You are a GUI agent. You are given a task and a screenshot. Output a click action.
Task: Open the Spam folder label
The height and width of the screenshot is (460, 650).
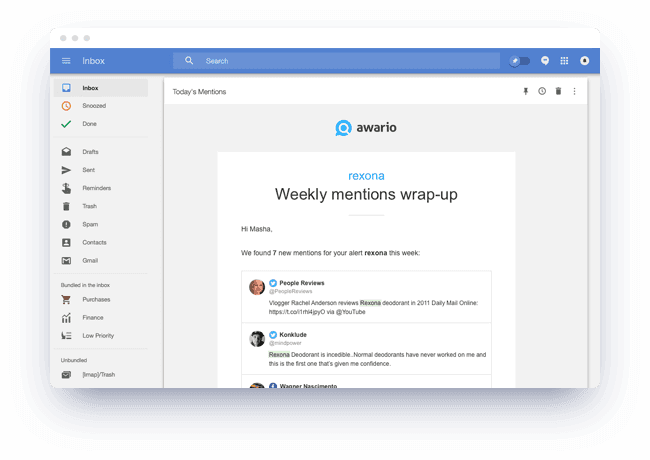(90, 224)
